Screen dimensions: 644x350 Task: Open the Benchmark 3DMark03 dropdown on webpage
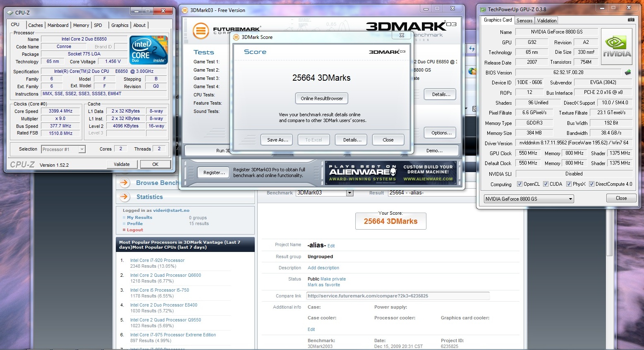(x=325, y=193)
